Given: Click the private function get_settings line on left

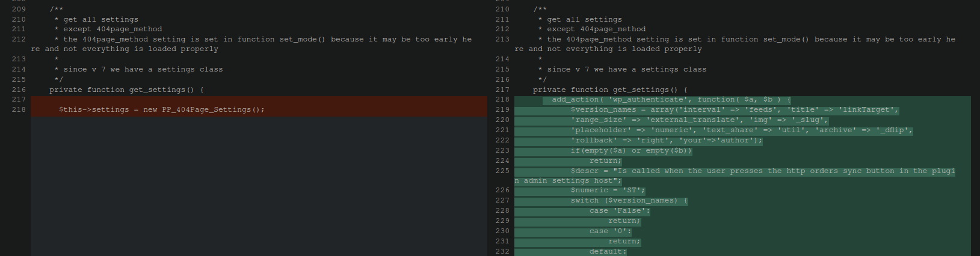Looking at the screenshot, I should pos(126,90).
